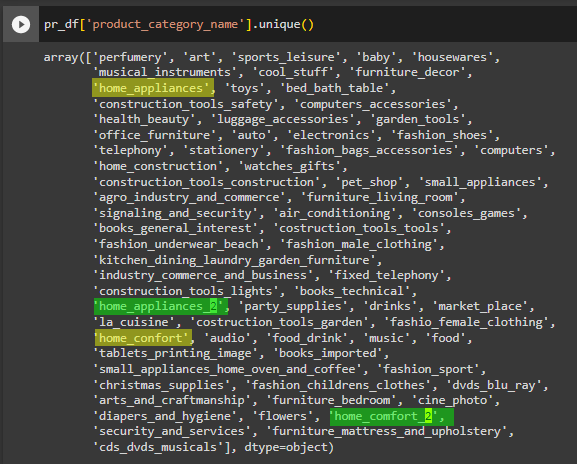This screenshot has width=577, height=464.
Task: Click 'consoles_games' in the output
Action: tap(466, 213)
